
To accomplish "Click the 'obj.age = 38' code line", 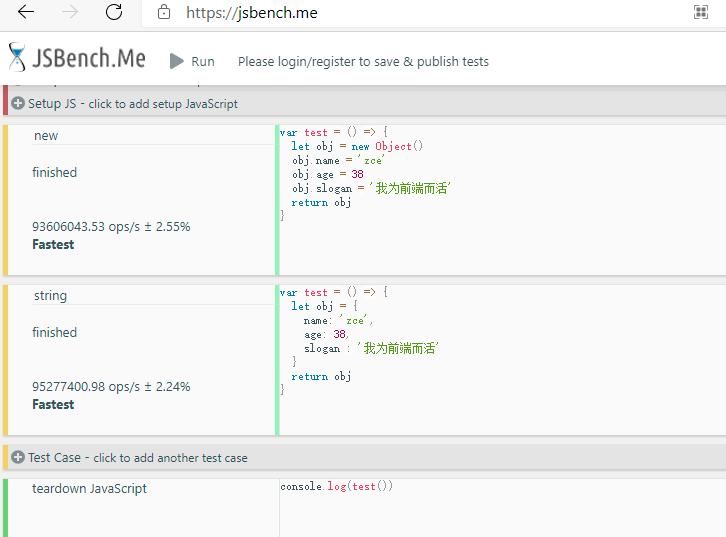I will point(328,174).
